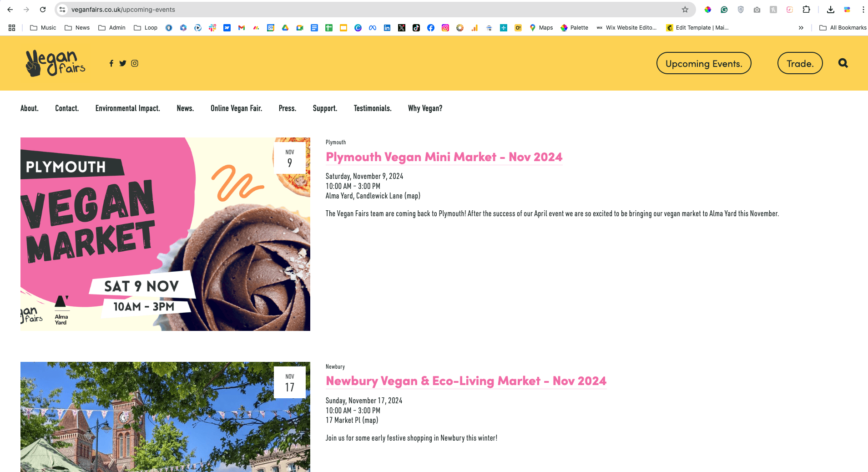Click the Plymouth Vegan Market poster image

165,234
